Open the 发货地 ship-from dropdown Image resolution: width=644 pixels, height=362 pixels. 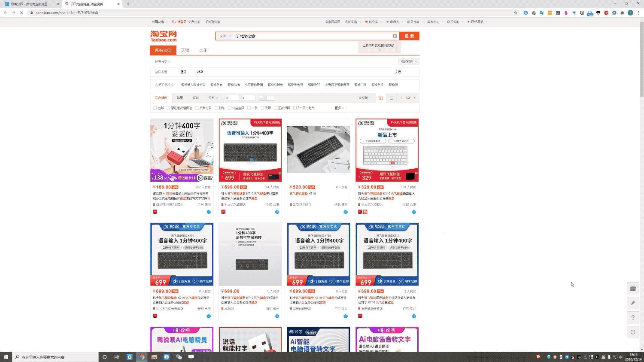pos(365,98)
